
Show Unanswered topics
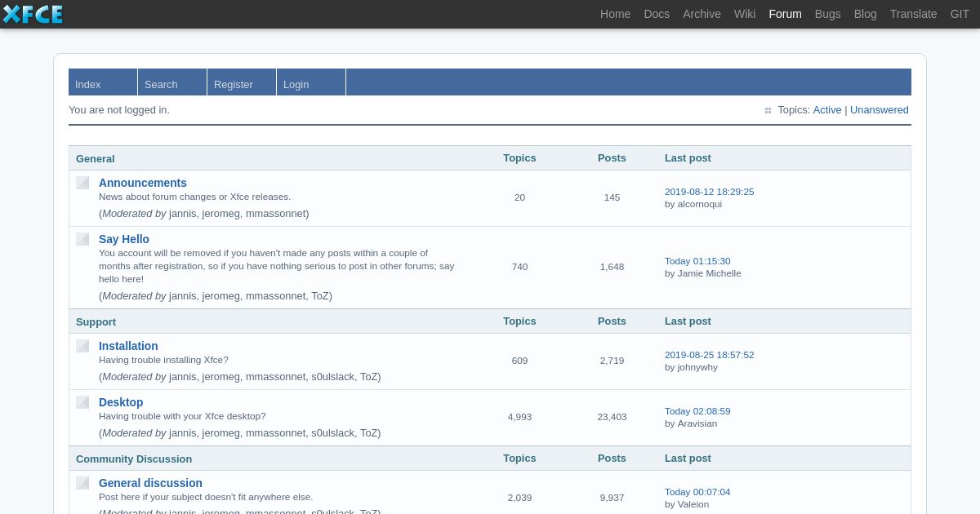(879, 110)
